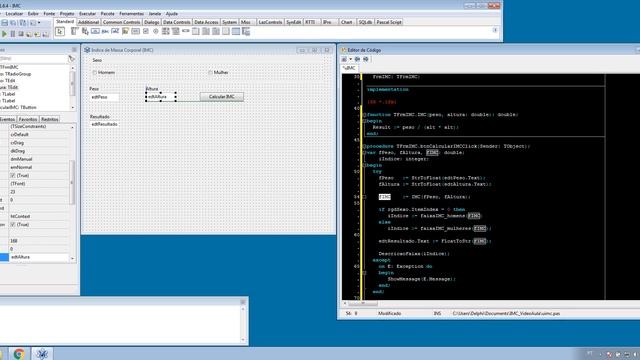Pick the TRadioButton component from the palette
Viewport: 640px width, 360px height.
156,31
